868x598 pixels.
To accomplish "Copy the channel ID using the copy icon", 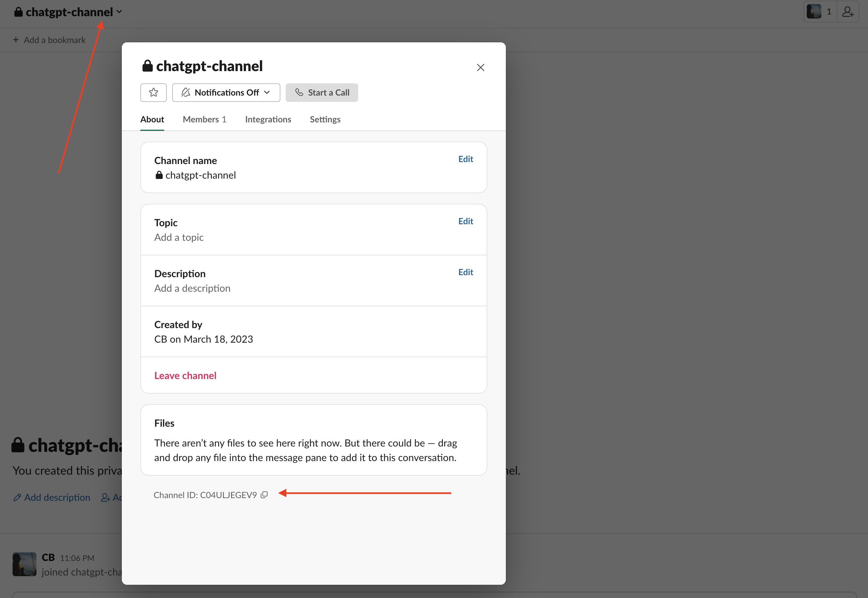I will (264, 495).
